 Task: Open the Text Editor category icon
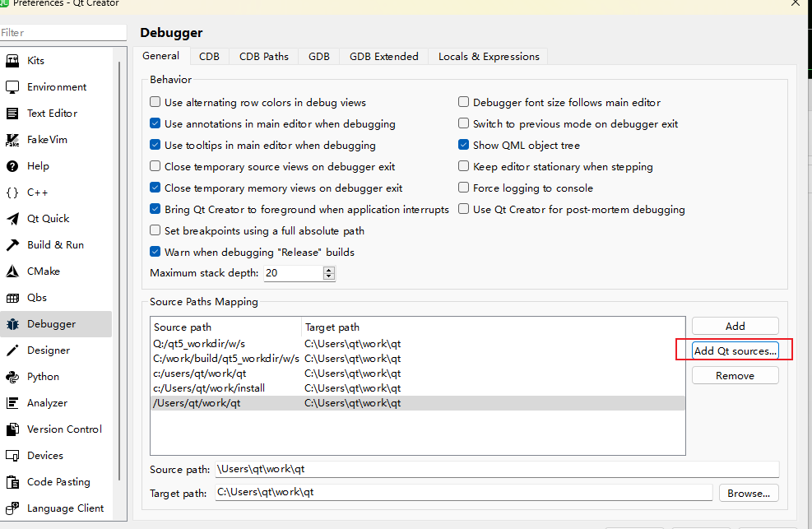coord(12,114)
